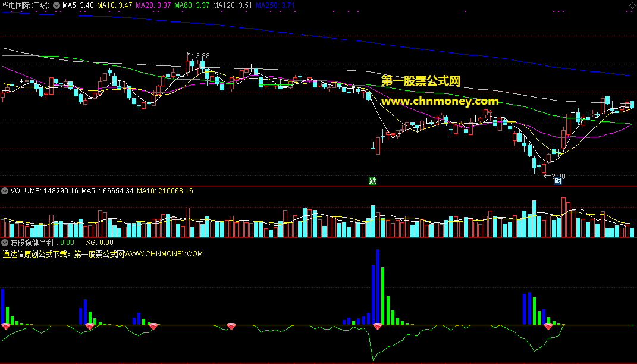Click the blue 财 event marker

click(558, 181)
